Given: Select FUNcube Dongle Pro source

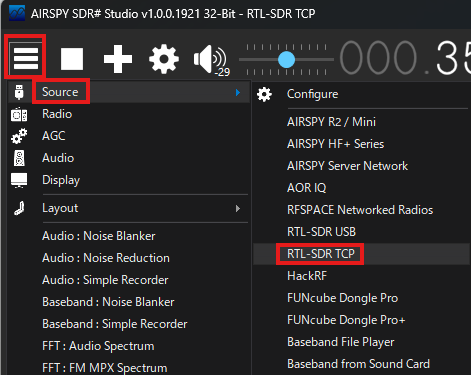Looking at the screenshot, I should pos(343,298).
